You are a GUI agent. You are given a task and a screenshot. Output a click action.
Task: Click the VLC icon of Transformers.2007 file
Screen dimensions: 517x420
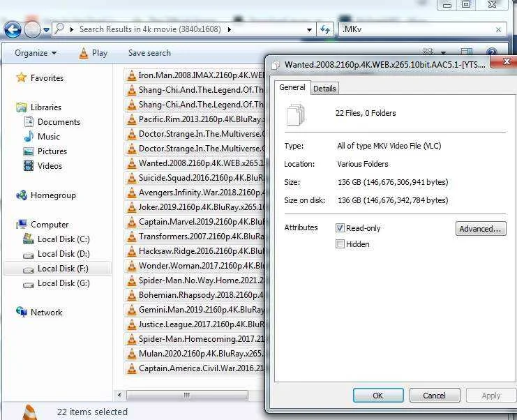click(132, 237)
